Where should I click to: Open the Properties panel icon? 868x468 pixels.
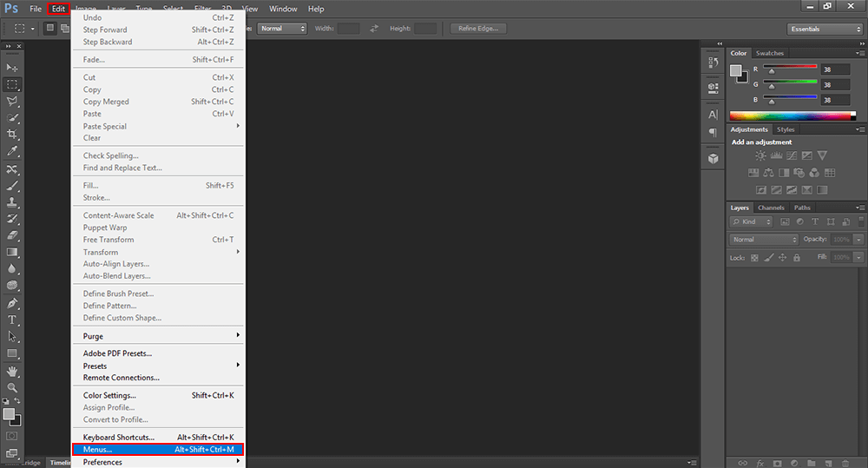(x=713, y=88)
